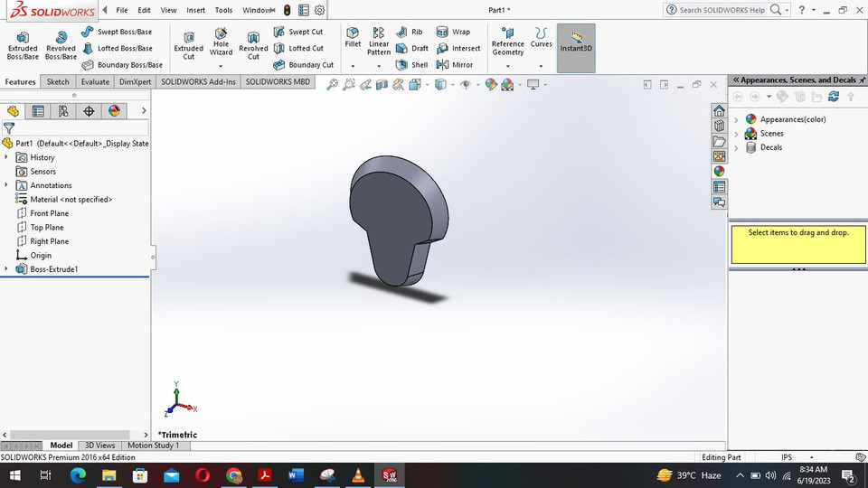Select the Linear Pattern tool
Viewport: 868px width, 488px height.
379,42
